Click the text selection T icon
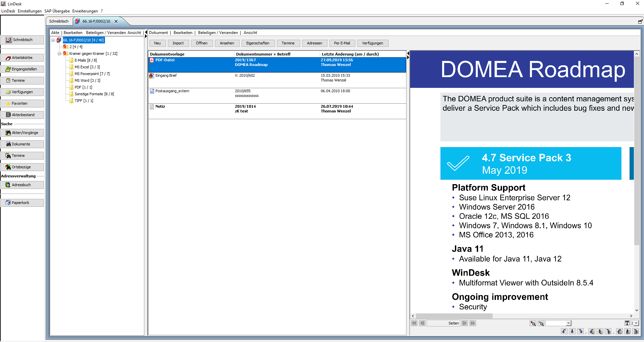Image resolution: width=644 pixels, height=342 pixels. point(627,323)
